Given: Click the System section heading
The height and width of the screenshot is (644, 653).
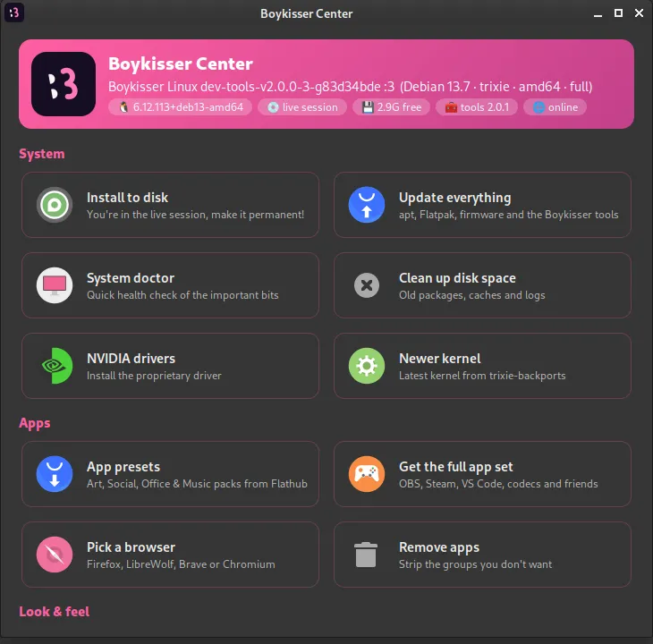Looking at the screenshot, I should pyautogui.click(x=42, y=154).
